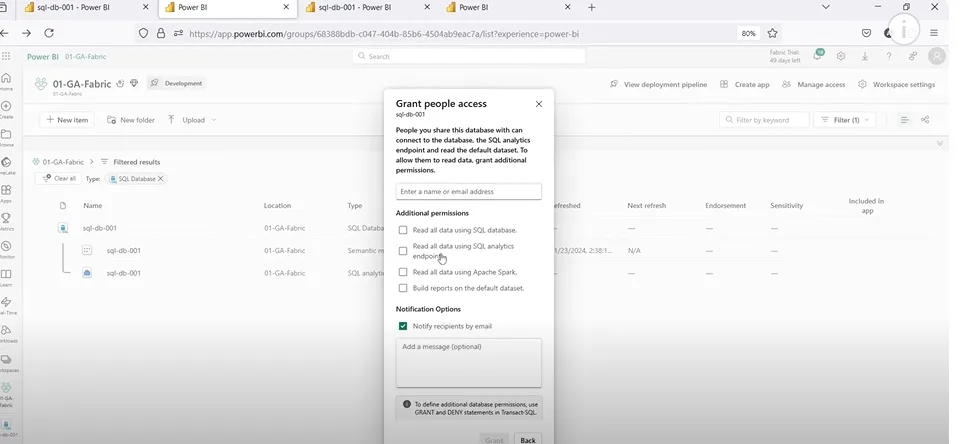Screen dimensions: 973x444
Task: Remove the SQL Database type filter chip
Action: pos(160,179)
